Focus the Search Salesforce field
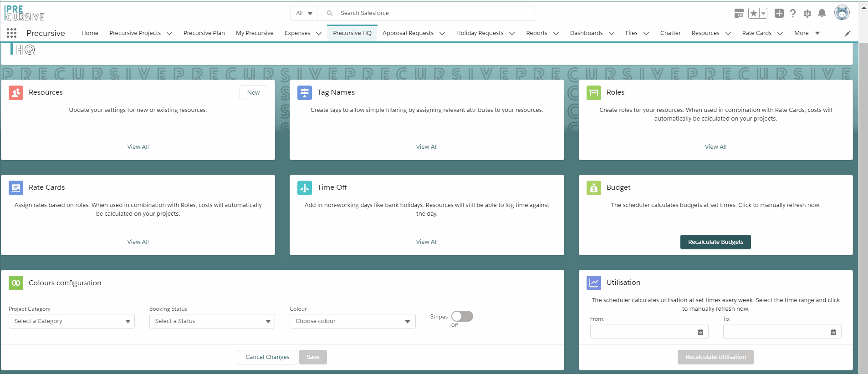Image resolution: width=868 pixels, height=374 pixels. click(426, 13)
